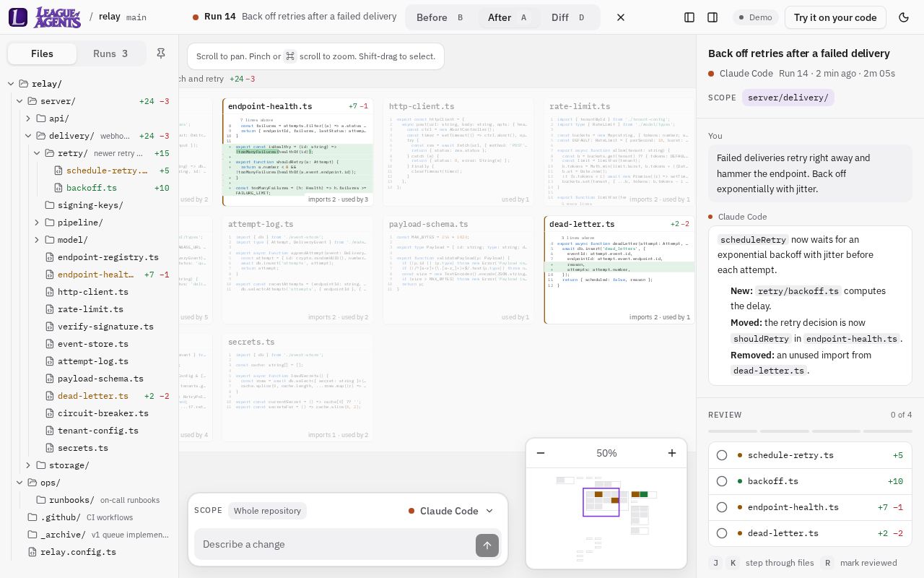The width and height of the screenshot is (924, 578).
Task: Click the Demo badge
Action: click(754, 17)
